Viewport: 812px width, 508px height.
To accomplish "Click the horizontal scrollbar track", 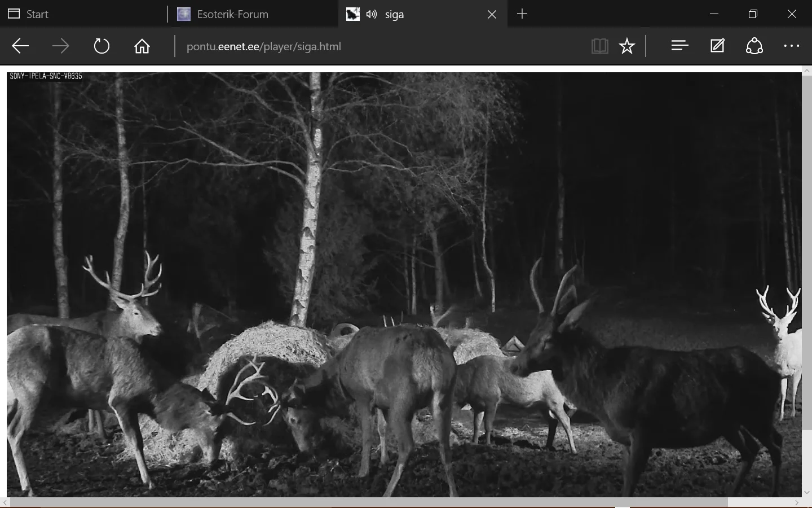I will (x=761, y=502).
